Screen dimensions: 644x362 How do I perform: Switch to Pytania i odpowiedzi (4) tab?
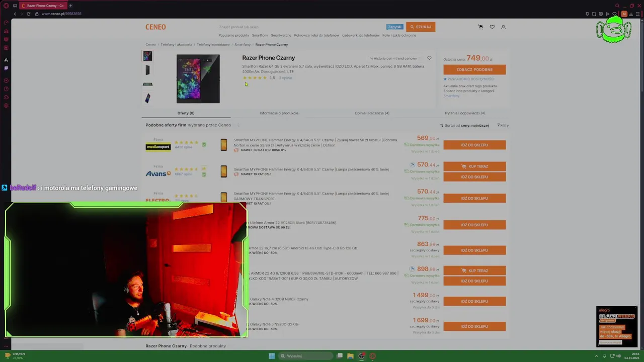coord(465,113)
